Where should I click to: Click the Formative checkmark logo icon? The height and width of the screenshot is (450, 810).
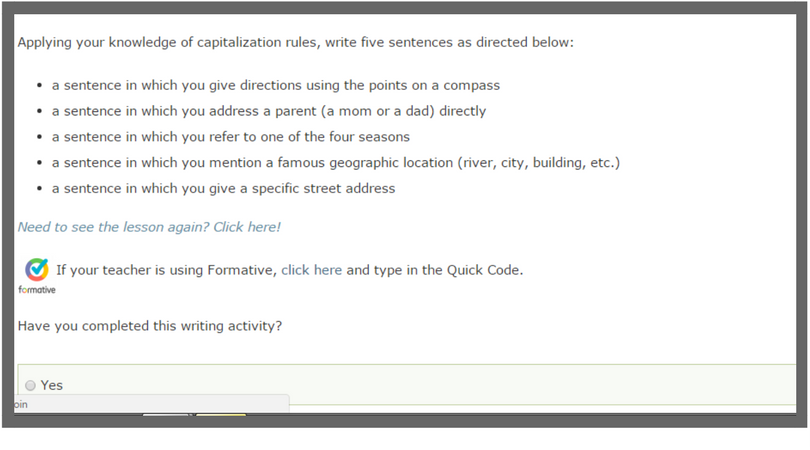pos(37,269)
